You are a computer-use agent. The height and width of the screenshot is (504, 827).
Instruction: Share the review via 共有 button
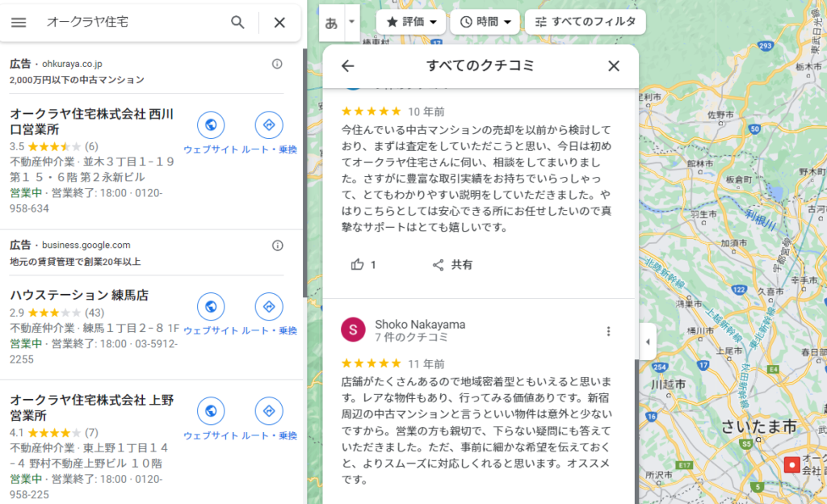tap(452, 264)
